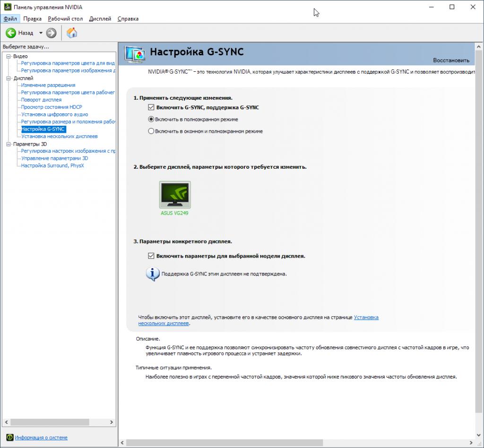Open Регулировка размера и положения рабочего стола
The image size is (484, 448).
point(68,121)
